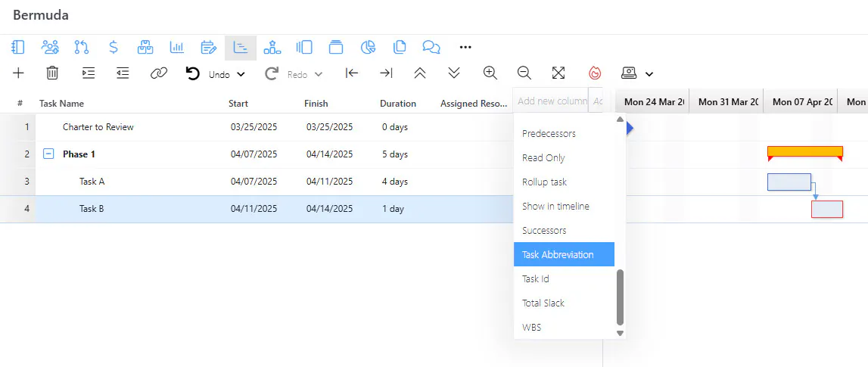Expand all tasks double chevron down
This screenshot has height=367, width=868.
[x=455, y=73]
